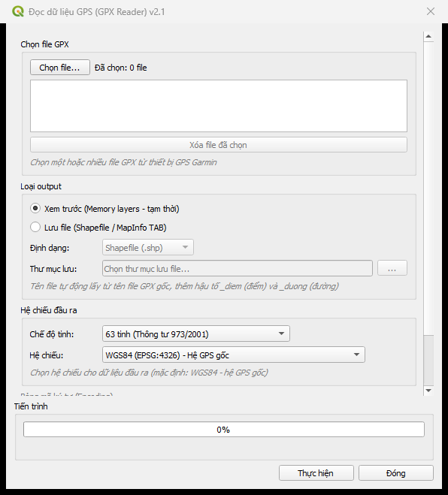Click the scrollbar up arrow
This screenshot has width=448, height=495.
click(428, 36)
